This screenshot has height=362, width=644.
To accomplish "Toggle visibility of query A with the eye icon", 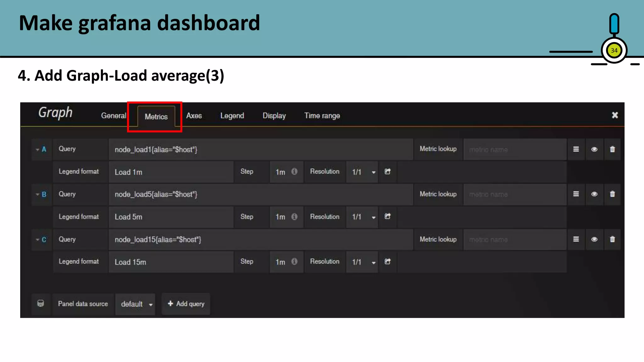I will pos(594,149).
